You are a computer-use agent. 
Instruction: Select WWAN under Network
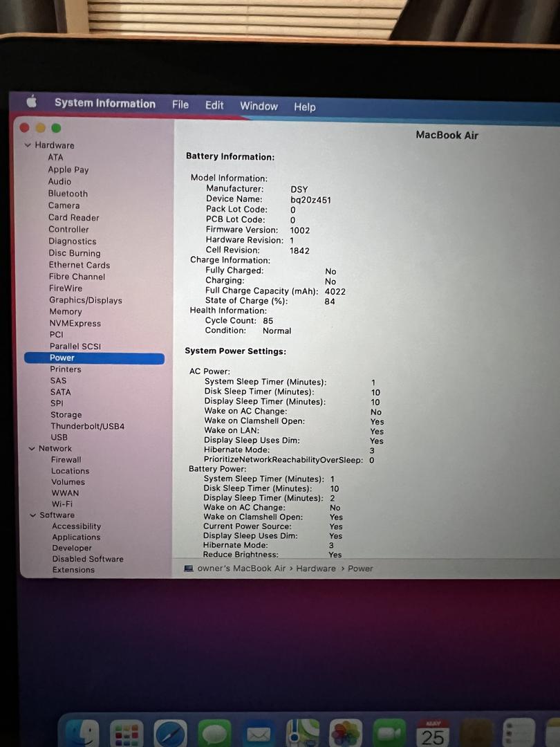pos(65,493)
